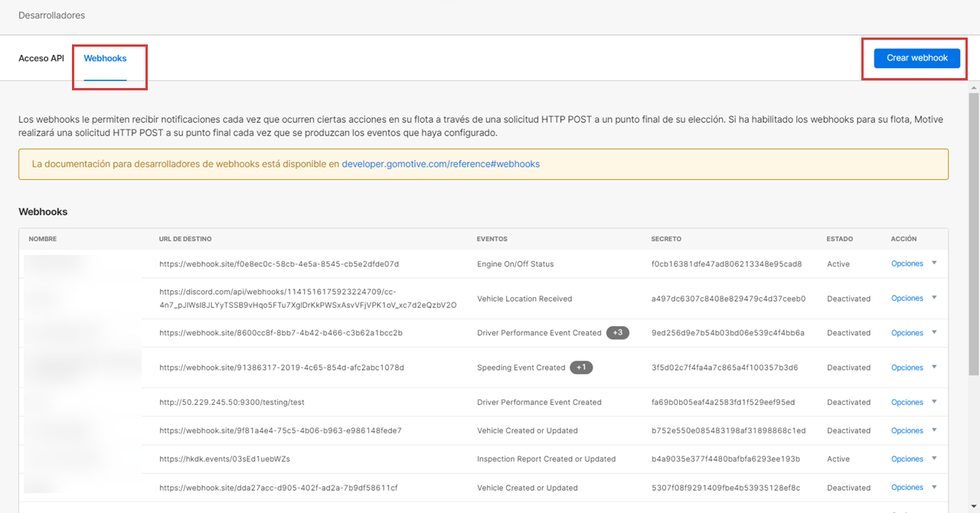The image size is (980, 513).
Task: Click the ESTADO column header
Action: pyautogui.click(x=839, y=239)
